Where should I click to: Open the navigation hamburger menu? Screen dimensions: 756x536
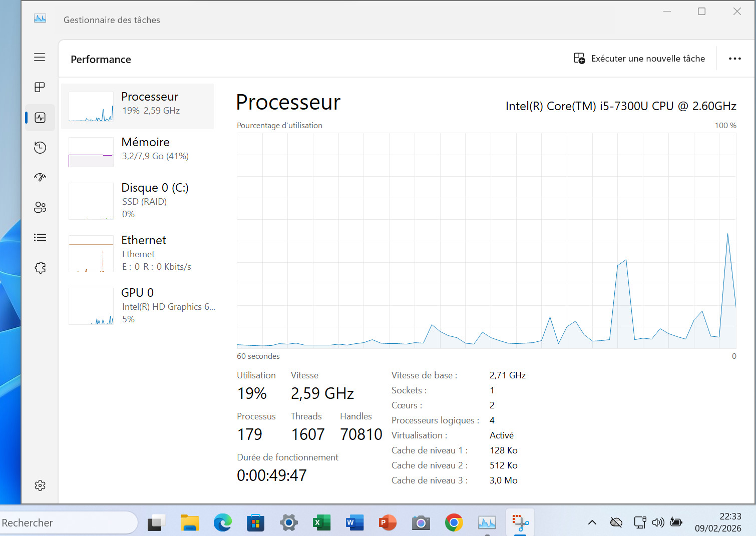(40, 57)
